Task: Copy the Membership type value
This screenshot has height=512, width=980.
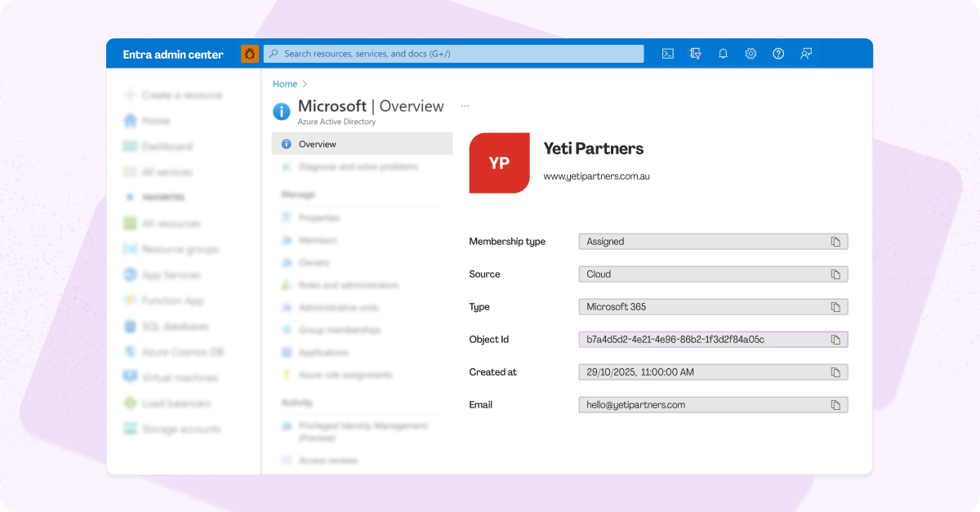Action: 835,242
